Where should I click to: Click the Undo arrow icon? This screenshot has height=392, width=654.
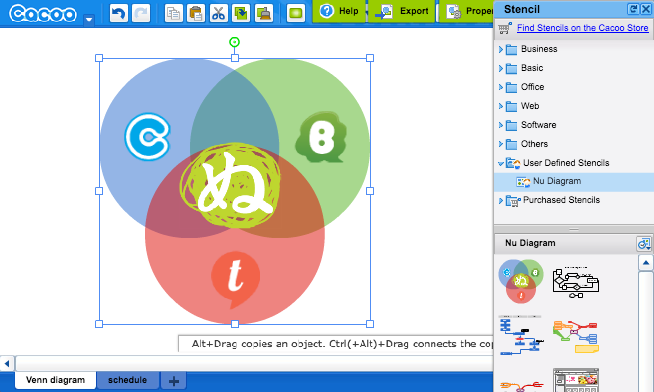(x=118, y=13)
